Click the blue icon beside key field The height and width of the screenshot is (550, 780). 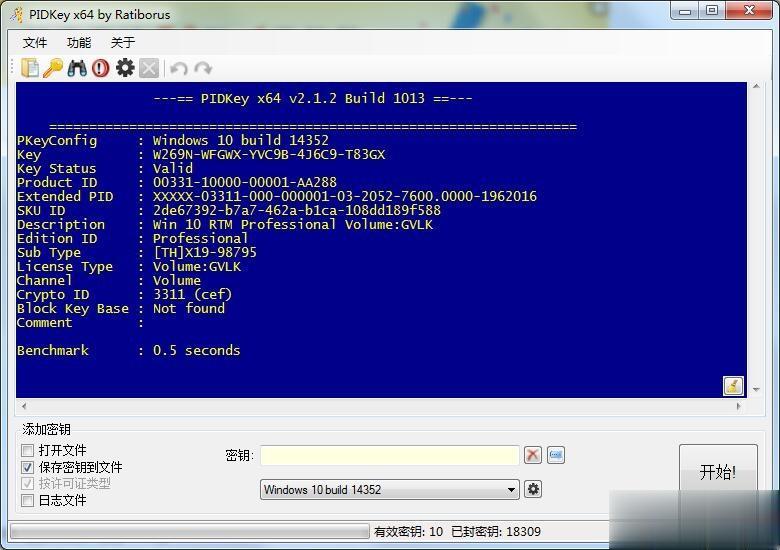[556, 455]
